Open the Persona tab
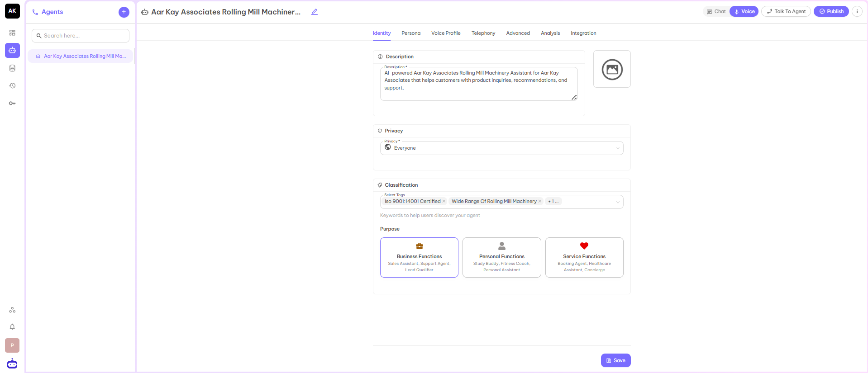The height and width of the screenshot is (373, 868). [411, 33]
